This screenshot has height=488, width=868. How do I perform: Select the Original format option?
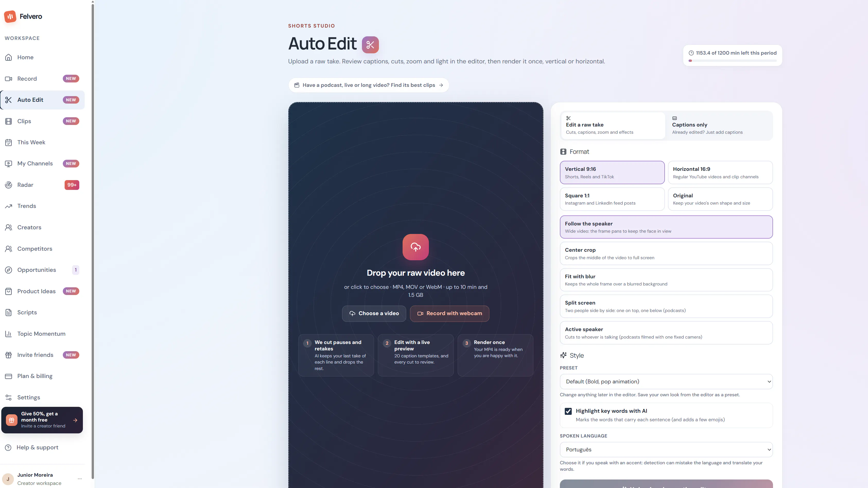pos(720,199)
